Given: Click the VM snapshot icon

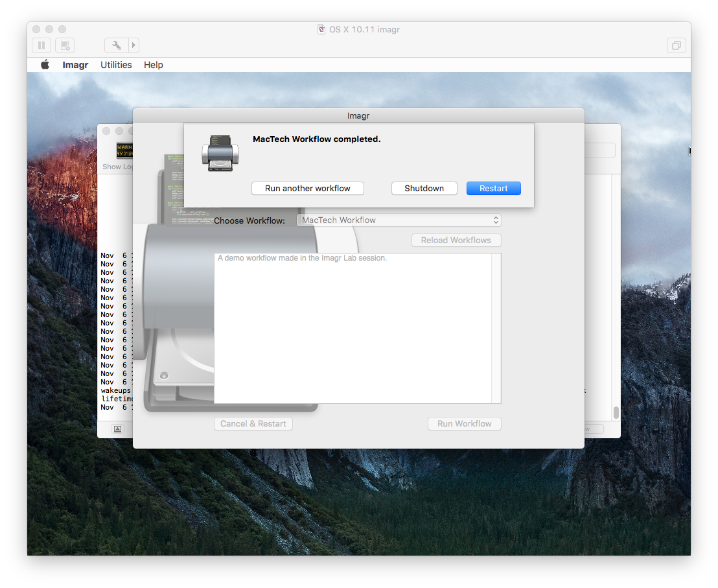Looking at the screenshot, I should [x=65, y=45].
